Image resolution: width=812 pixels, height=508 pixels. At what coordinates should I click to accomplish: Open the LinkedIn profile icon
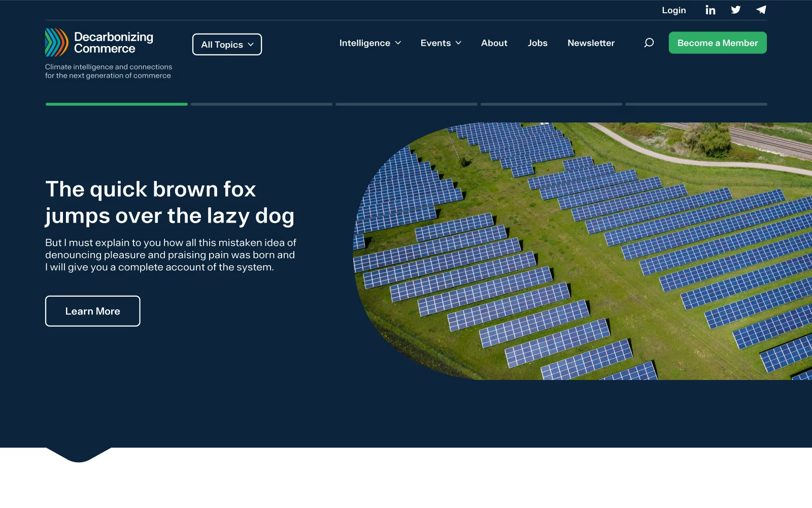coord(710,10)
